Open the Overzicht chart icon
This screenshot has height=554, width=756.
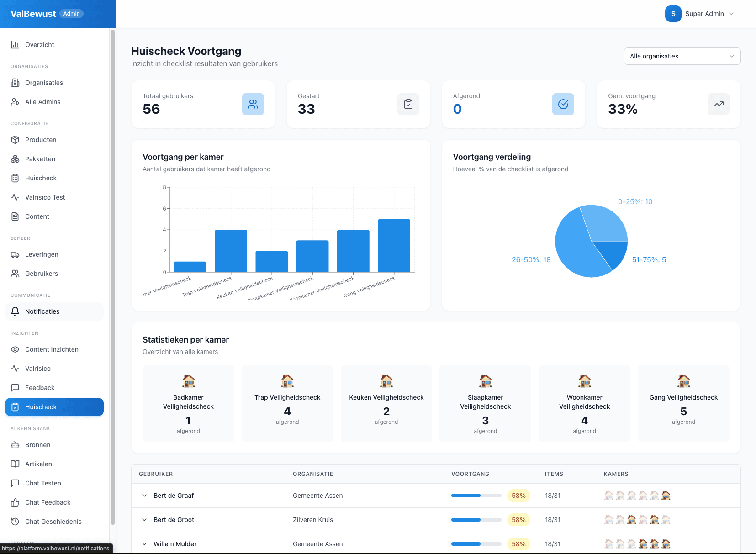(x=15, y=44)
